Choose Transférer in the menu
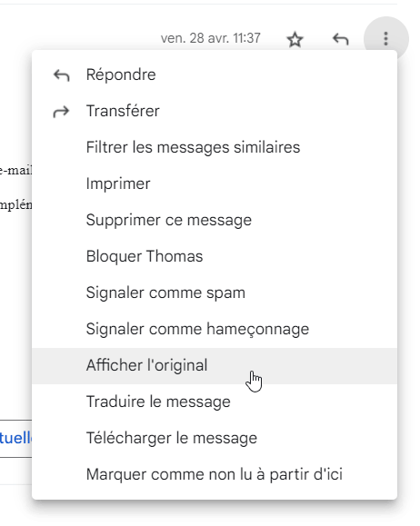Image resolution: width=420 pixels, height=526 pixels. point(215,111)
